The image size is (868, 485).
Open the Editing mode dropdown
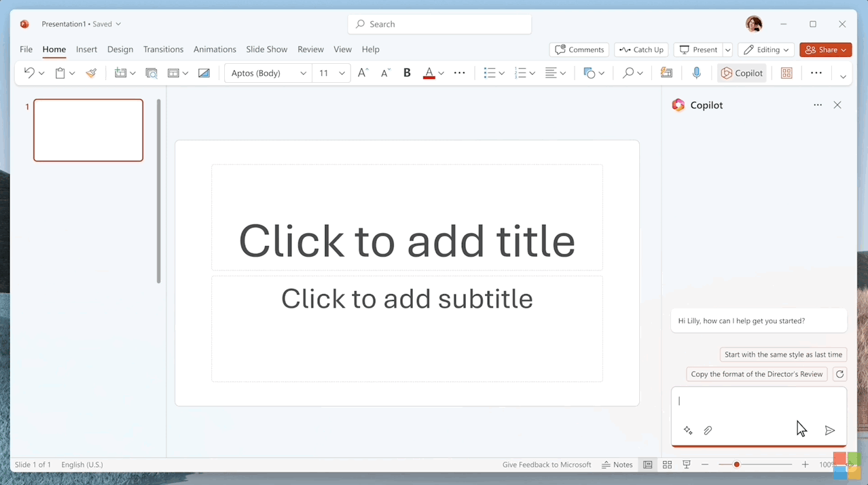pos(766,50)
